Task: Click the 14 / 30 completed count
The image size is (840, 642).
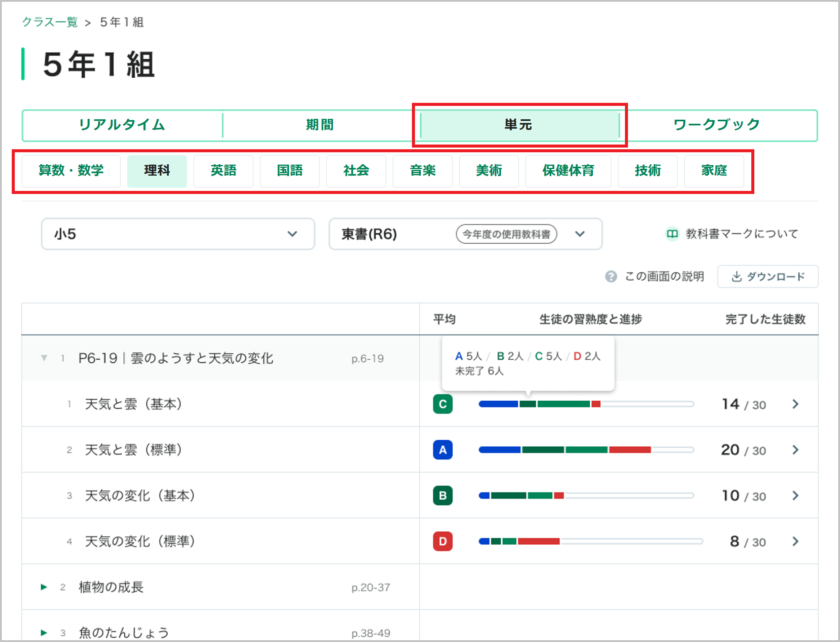Action: tap(744, 404)
